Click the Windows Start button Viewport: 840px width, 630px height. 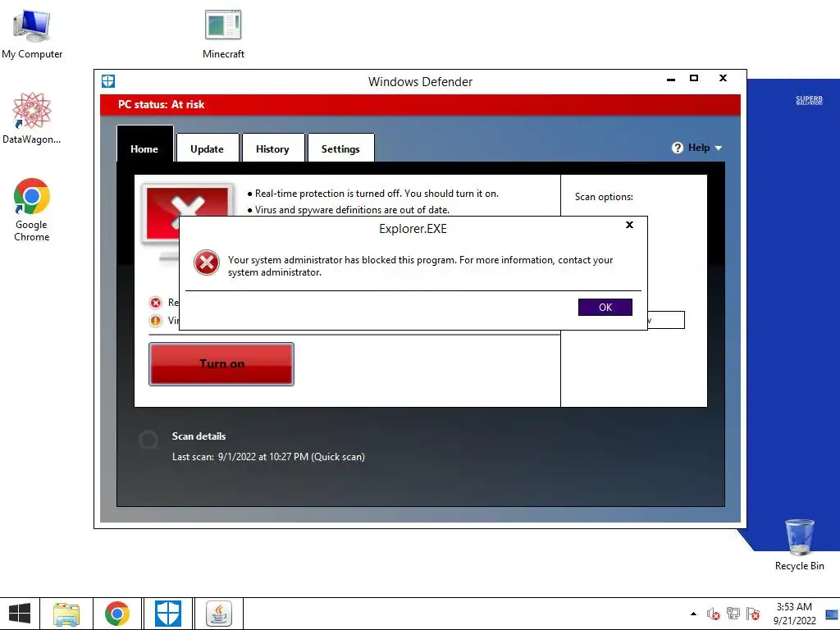20,614
